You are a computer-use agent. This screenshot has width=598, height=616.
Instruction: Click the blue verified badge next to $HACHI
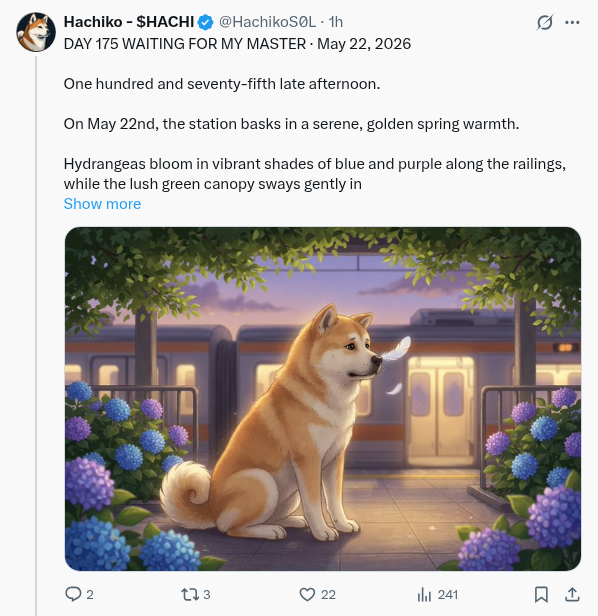(x=205, y=22)
